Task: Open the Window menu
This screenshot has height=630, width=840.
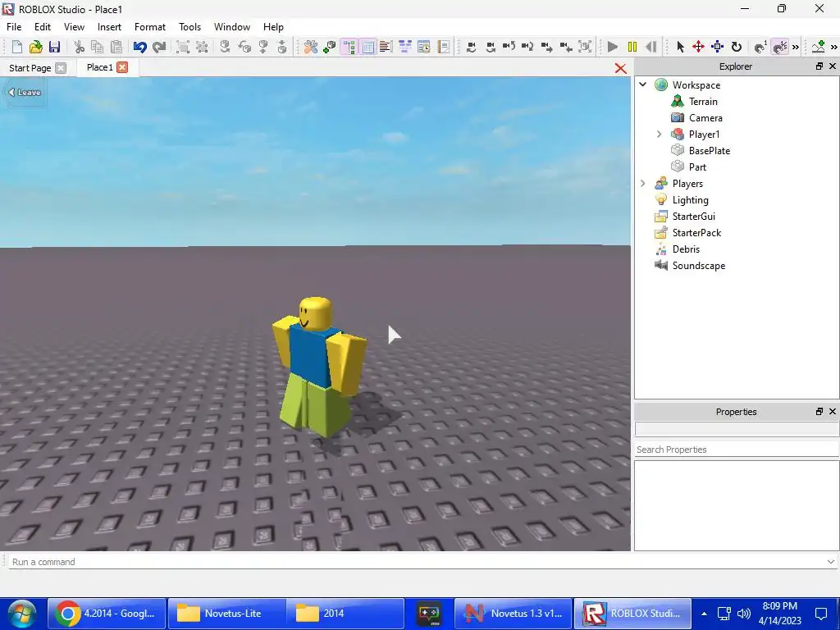Action: tap(232, 27)
